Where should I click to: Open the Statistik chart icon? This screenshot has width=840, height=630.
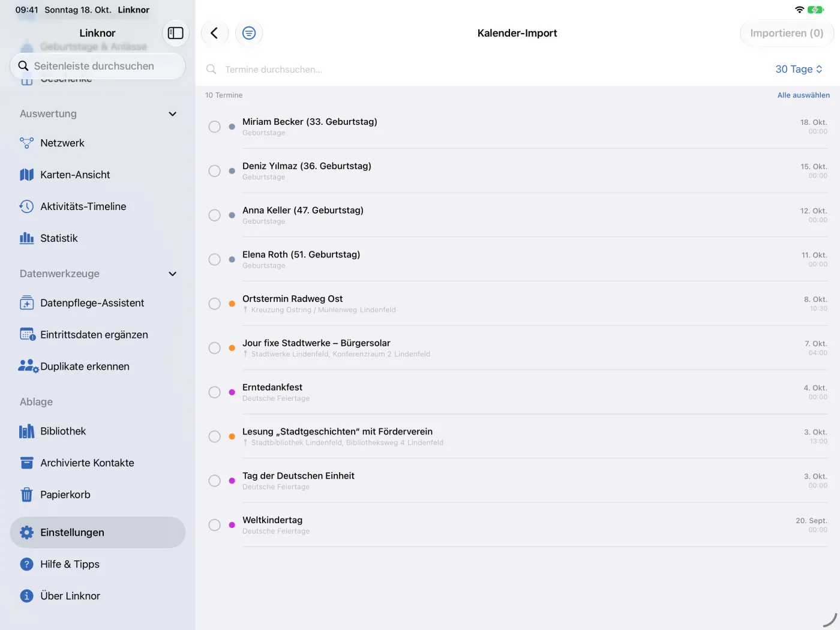(x=26, y=238)
